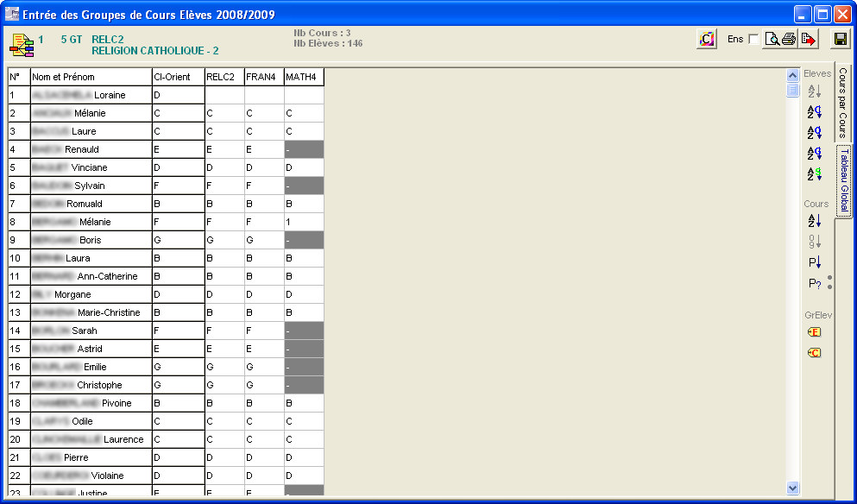
Task: Click the 5 GT class label
Action: (x=72, y=40)
